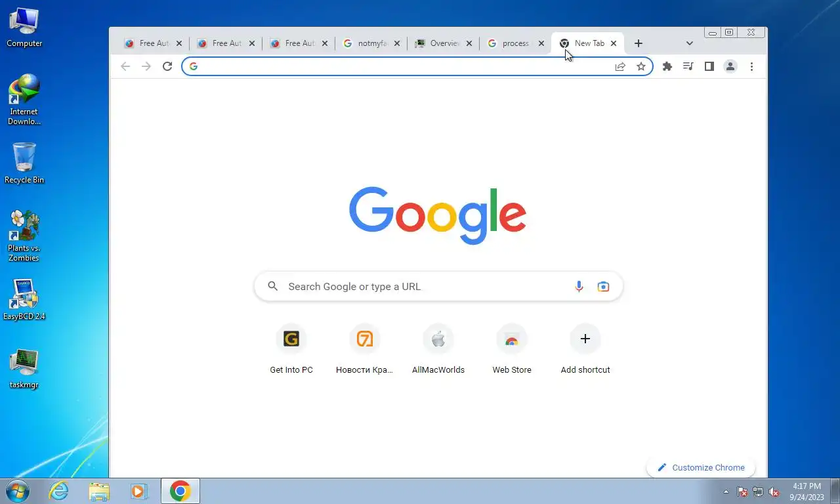Select the Recycle Bin icon
This screenshot has width=840, height=504.
(x=24, y=163)
